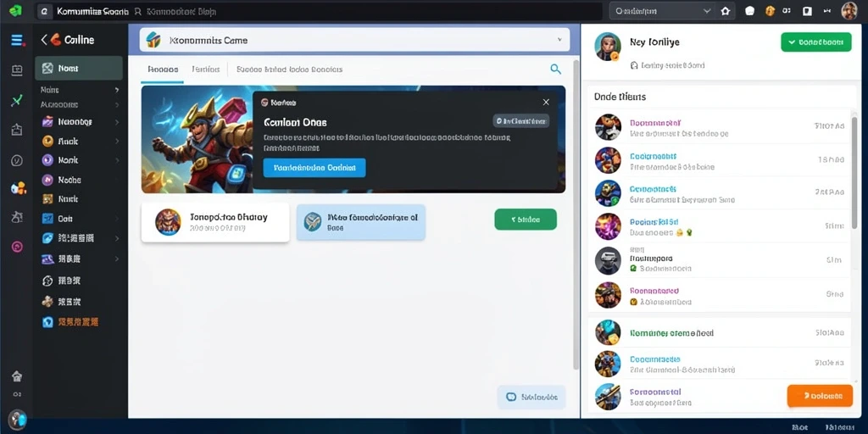Close the dark banner popup with the X

(546, 103)
